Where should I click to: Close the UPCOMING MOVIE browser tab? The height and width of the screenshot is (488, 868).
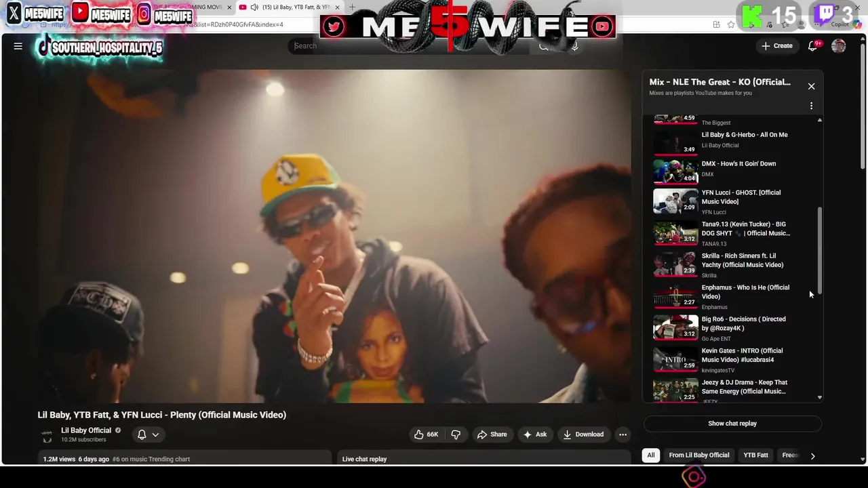(229, 7)
